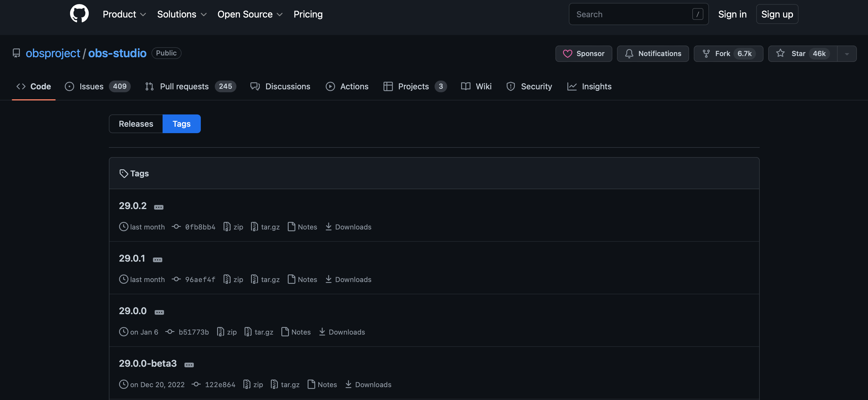868x400 pixels.
Task: Open Downloads for tag 29.0.1
Action: pos(348,279)
